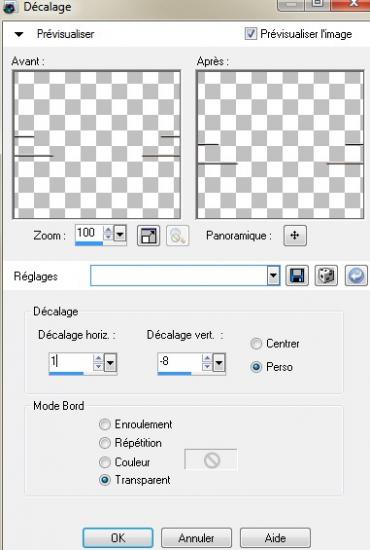Open the Décalage vert. slider dropdown arrow
370x550 pixels.
(x=219, y=363)
